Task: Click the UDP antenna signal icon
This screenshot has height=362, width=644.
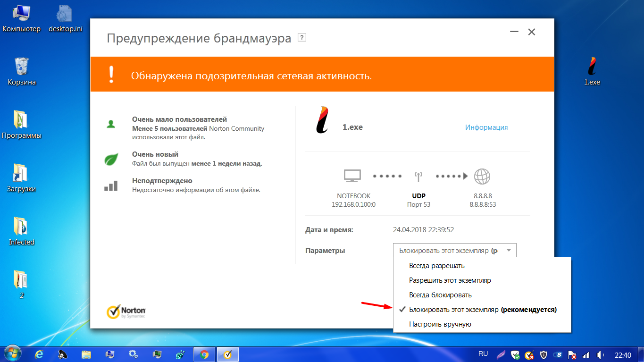Action: [418, 177]
